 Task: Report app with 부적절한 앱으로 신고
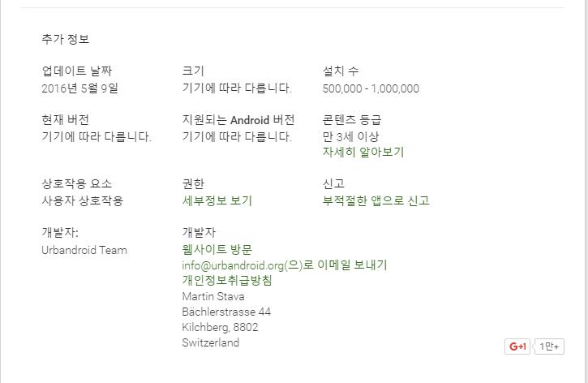click(x=376, y=200)
